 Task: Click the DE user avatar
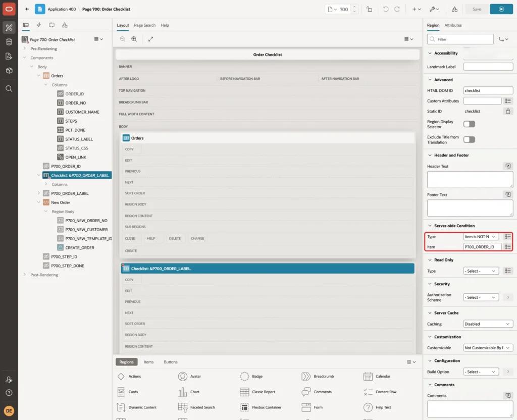(9, 411)
